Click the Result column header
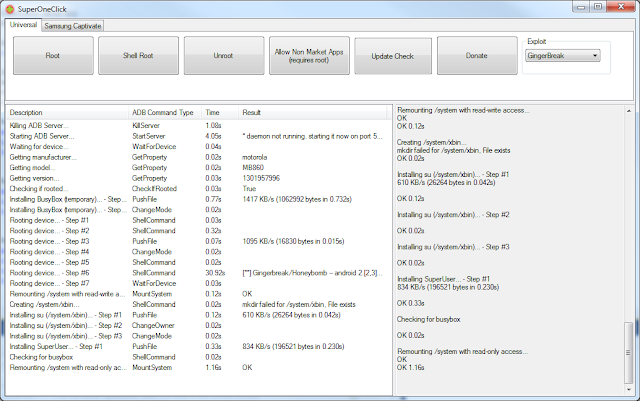 pyautogui.click(x=312, y=112)
